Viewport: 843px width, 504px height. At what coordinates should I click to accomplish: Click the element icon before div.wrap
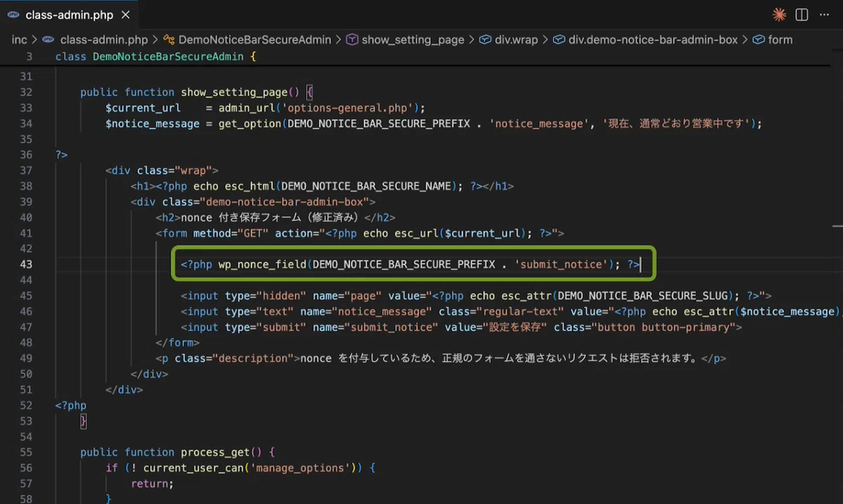coord(485,40)
